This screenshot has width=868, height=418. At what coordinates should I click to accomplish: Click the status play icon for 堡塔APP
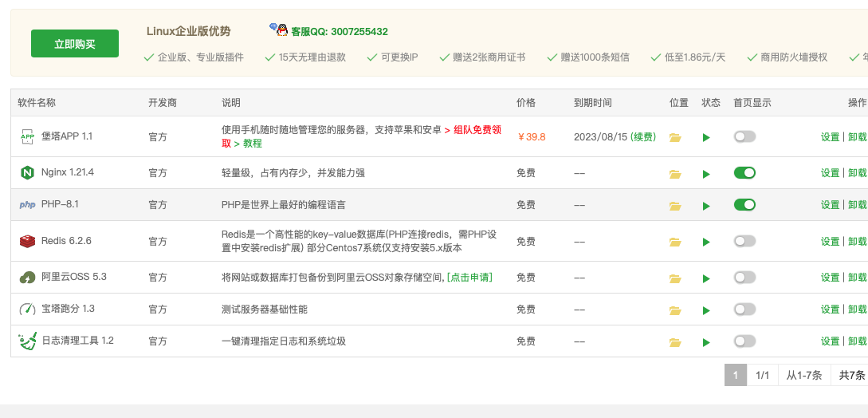(706, 137)
